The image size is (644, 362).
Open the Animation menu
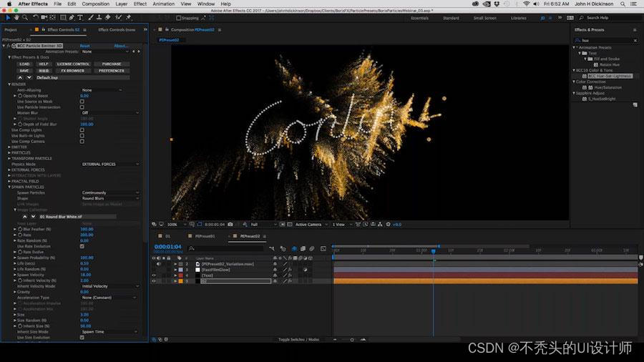(163, 4)
